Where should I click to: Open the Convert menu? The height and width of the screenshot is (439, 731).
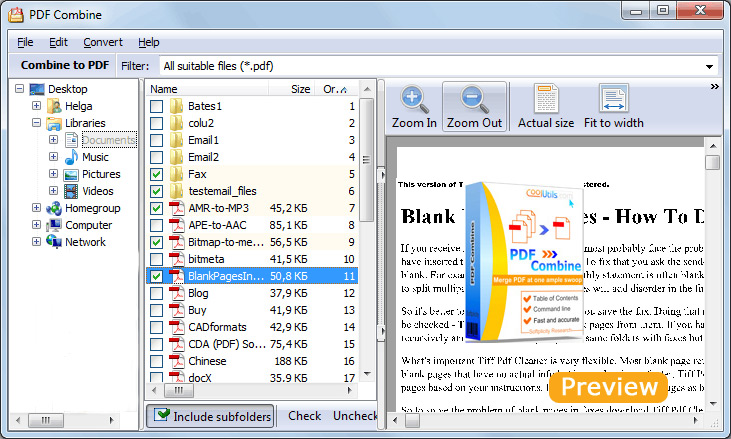pos(103,42)
